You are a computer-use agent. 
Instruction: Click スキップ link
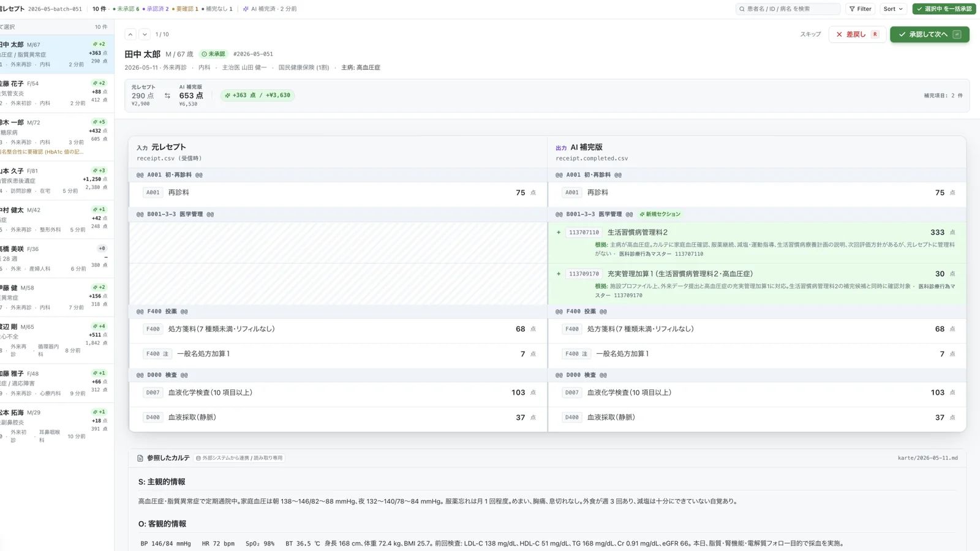[810, 34]
